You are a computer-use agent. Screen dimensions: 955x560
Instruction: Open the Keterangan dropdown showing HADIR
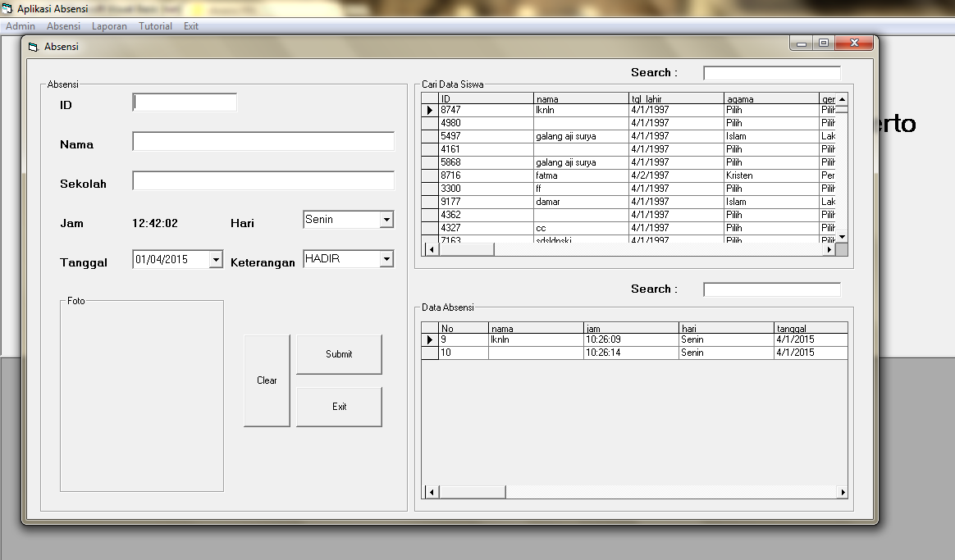point(386,258)
